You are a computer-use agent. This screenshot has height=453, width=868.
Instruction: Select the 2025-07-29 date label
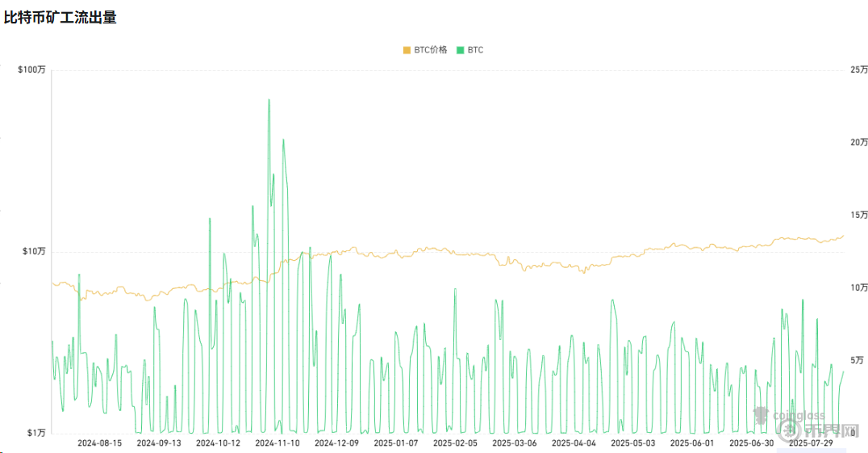(811, 443)
